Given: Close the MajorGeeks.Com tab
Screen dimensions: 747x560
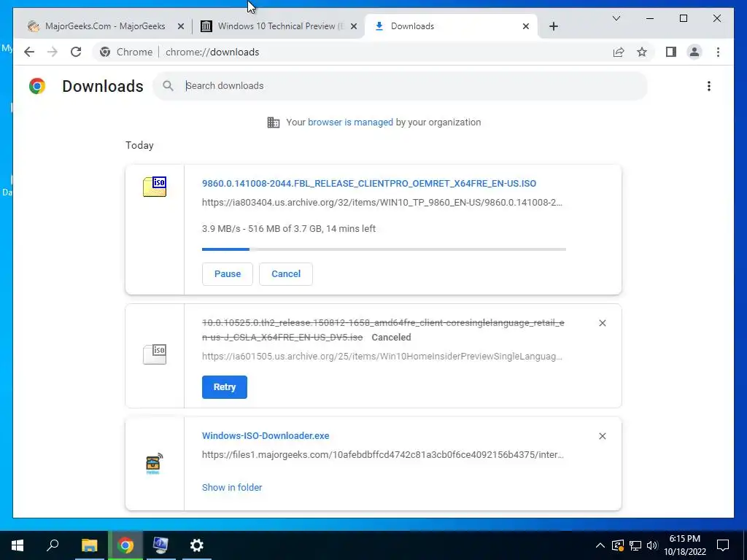Looking at the screenshot, I should 181,26.
